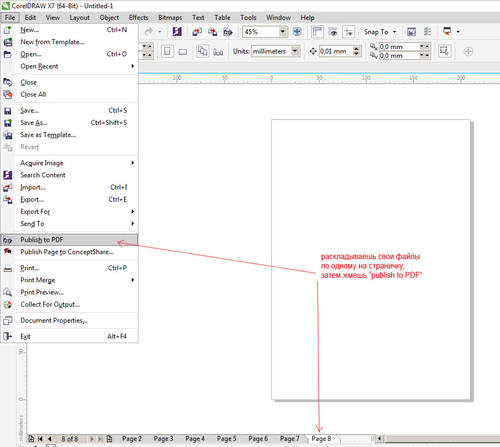Open the File menu
This screenshot has height=447, width=500.
point(10,18)
